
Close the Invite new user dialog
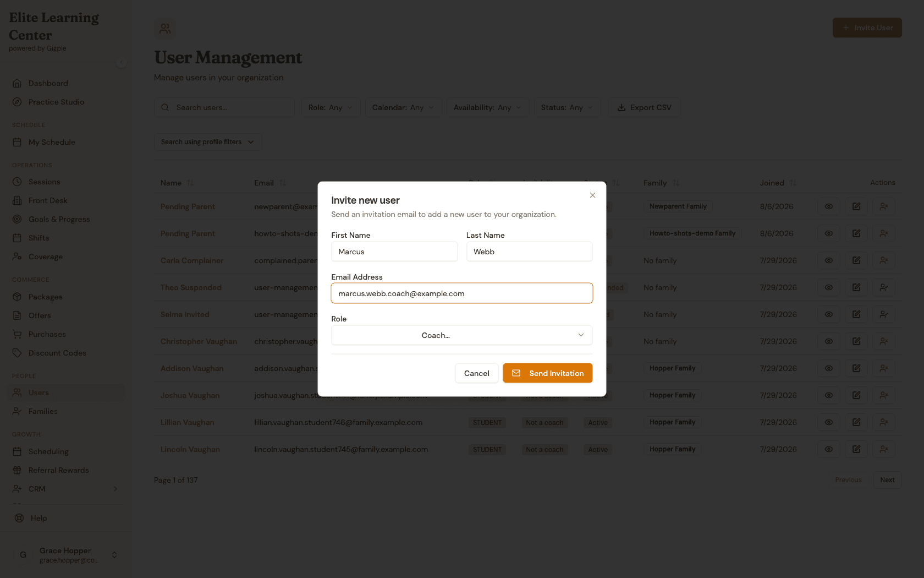(592, 195)
